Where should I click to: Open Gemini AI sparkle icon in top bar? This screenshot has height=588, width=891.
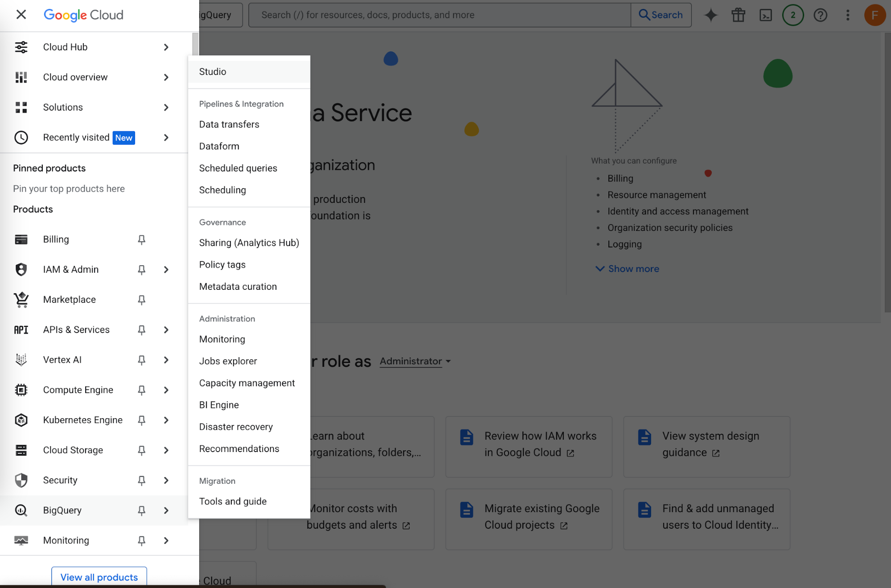[711, 15]
